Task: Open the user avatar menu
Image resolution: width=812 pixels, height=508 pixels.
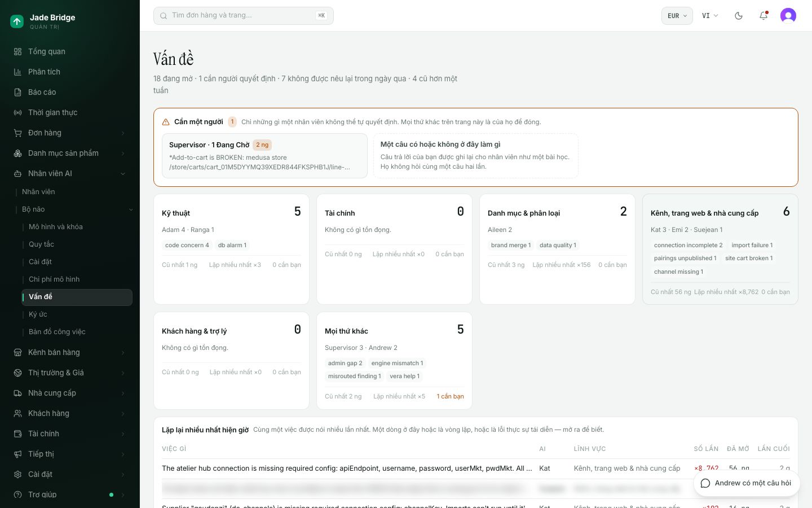Action: pos(788,16)
